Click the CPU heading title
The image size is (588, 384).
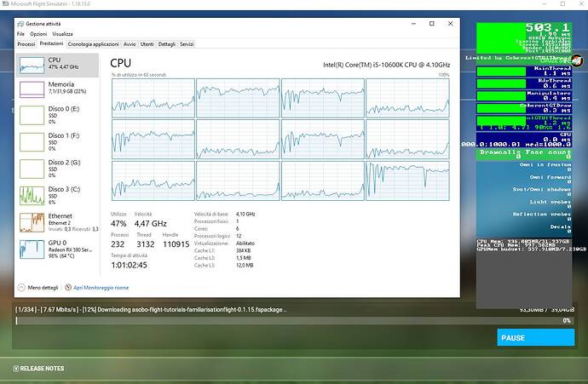click(121, 63)
